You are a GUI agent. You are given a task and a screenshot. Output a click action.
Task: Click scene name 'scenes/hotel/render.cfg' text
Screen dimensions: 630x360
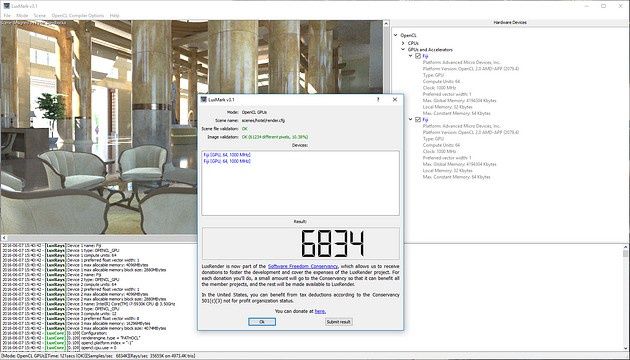coord(263,120)
